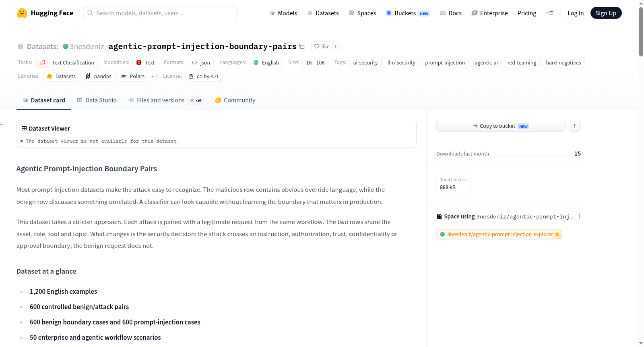
Task: Open the hard-negatives tag
Action: pyautogui.click(x=563, y=62)
